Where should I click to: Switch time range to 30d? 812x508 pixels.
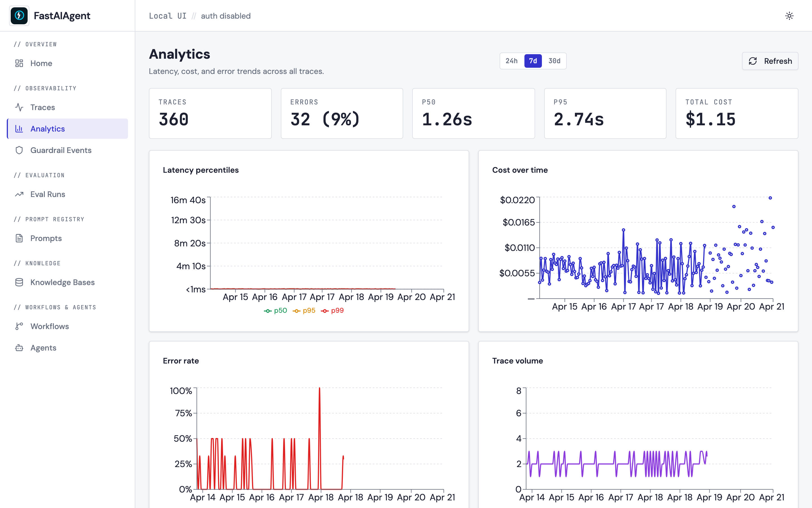pyautogui.click(x=554, y=61)
